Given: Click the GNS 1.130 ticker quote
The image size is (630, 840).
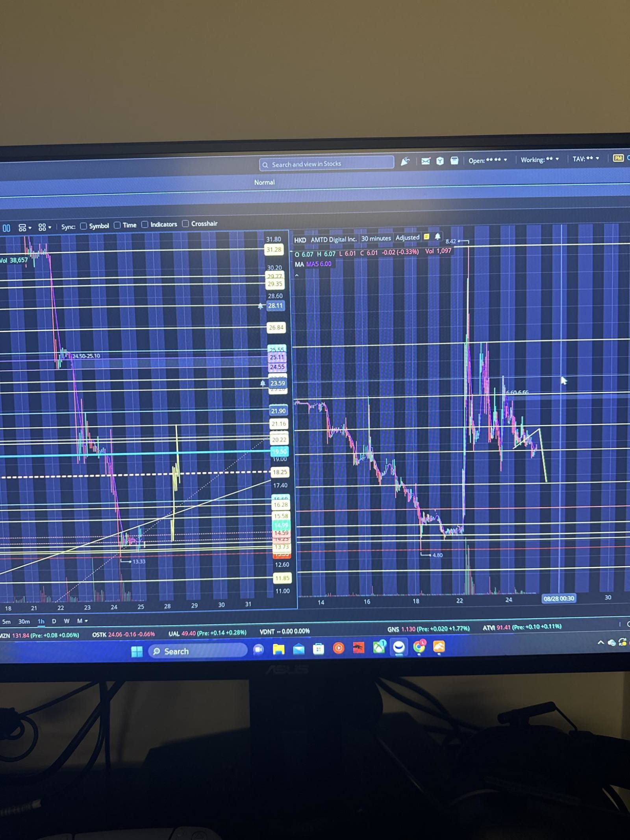Looking at the screenshot, I should coord(428,629).
